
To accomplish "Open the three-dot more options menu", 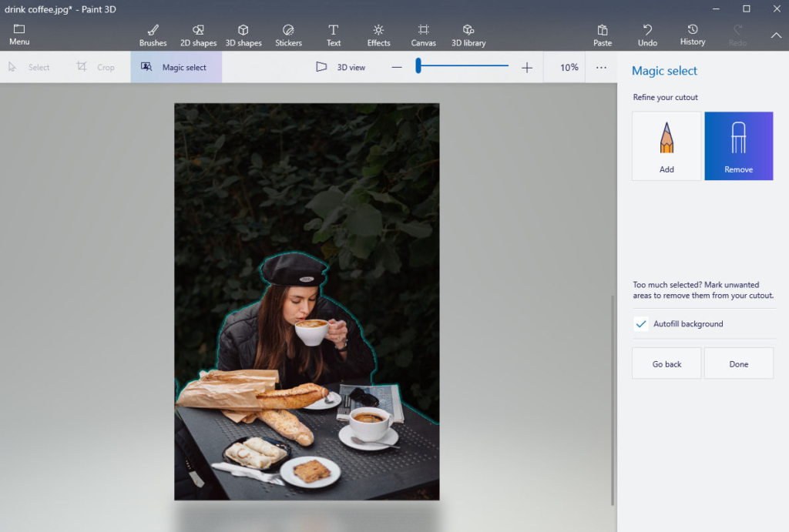I will point(601,68).
